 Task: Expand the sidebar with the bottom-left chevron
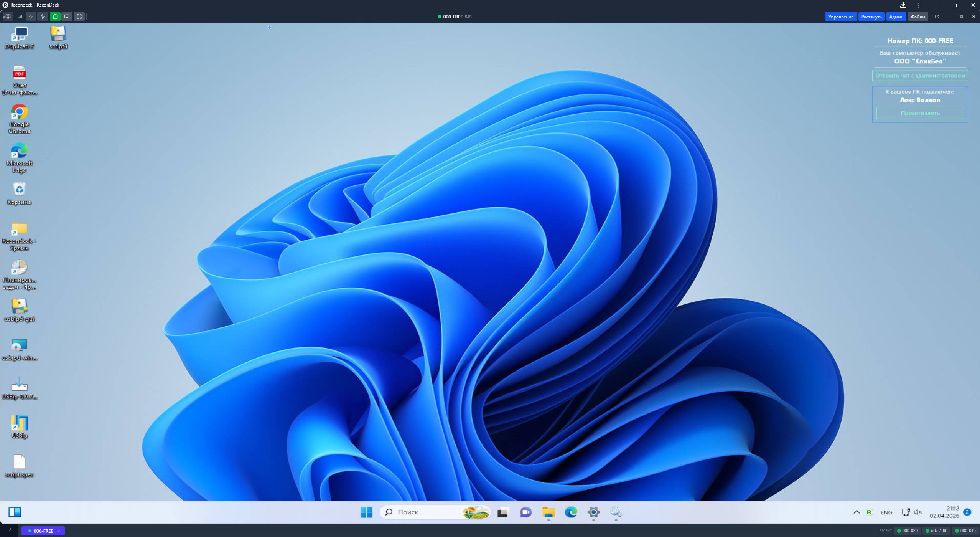[10, 529]
